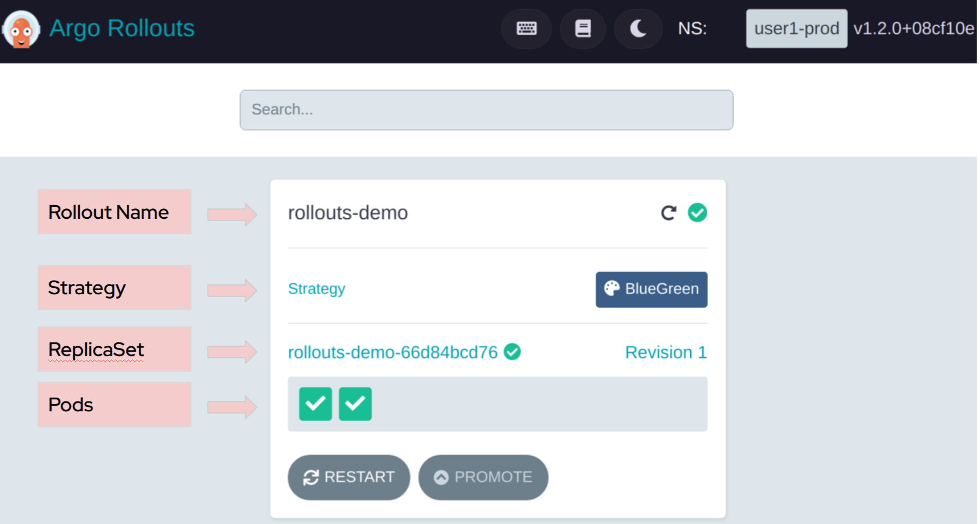
Task: Click the Search rollouts input field
Action: pos(486,110)
